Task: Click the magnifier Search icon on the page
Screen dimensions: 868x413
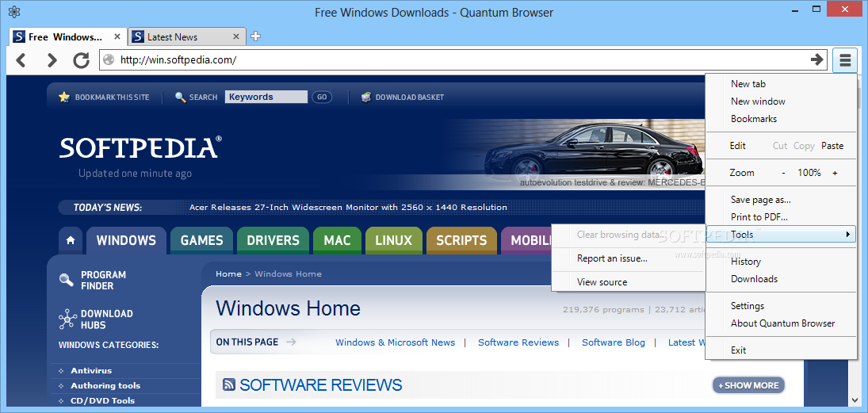Action: pos(180,97)
